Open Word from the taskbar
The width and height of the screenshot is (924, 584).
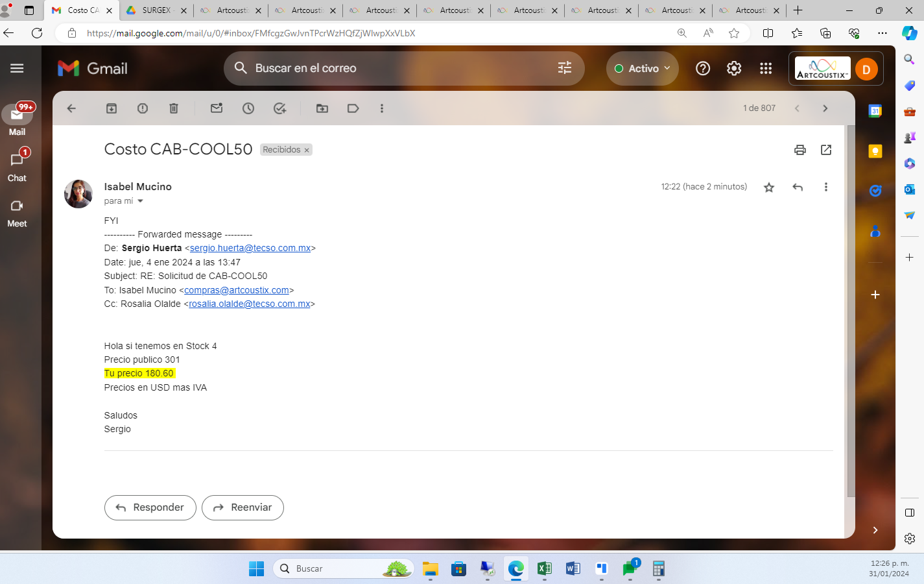(x=573, y=569)
